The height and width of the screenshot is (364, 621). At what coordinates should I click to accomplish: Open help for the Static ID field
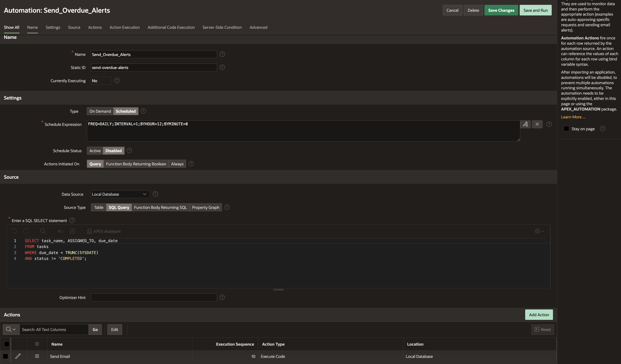[x=222, y=68]
